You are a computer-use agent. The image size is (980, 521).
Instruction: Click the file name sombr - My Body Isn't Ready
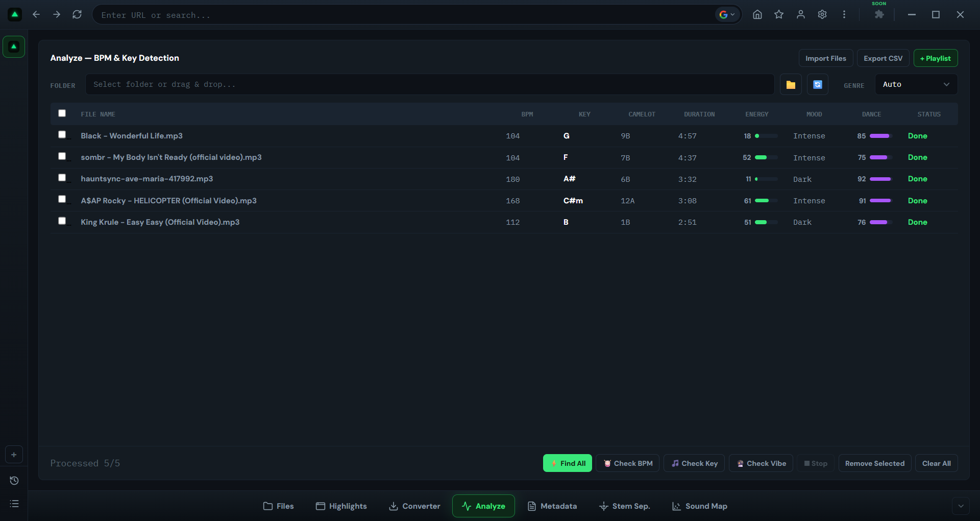(171, 157)
